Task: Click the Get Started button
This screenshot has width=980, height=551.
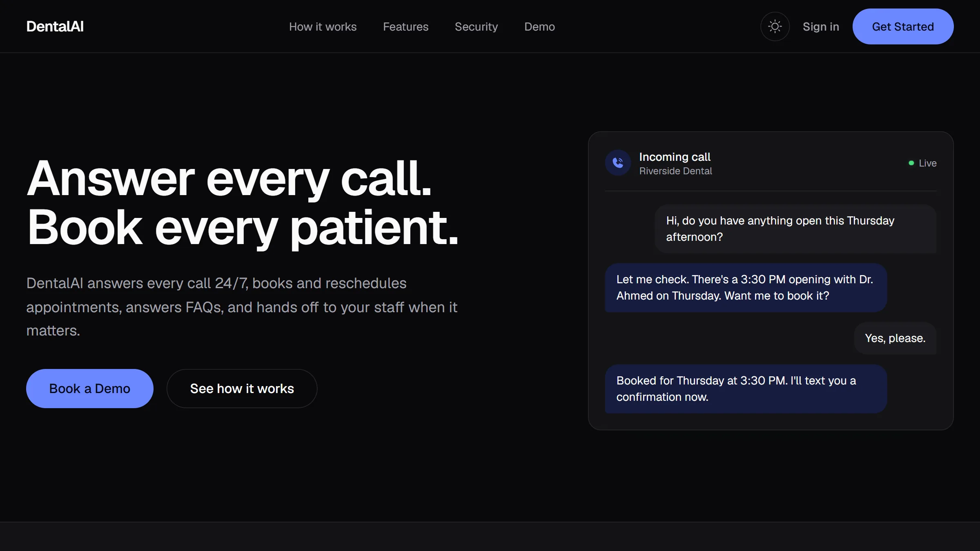Action: pos(903,27)
